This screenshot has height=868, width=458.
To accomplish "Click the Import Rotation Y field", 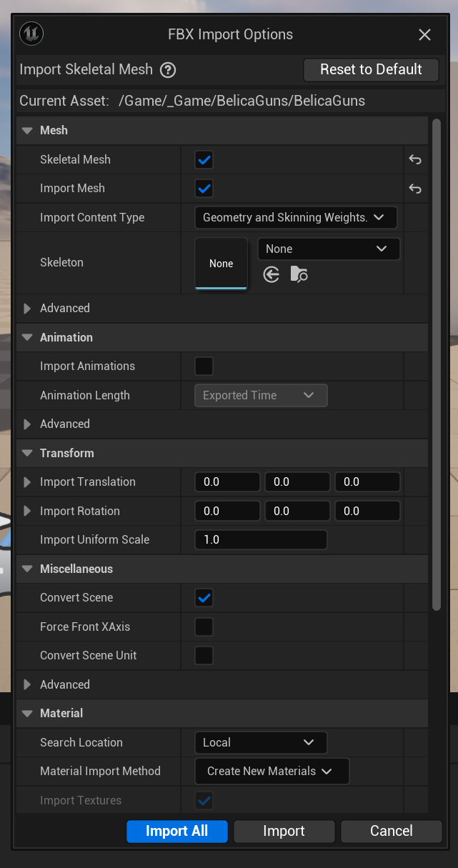I will click(297, 512).
